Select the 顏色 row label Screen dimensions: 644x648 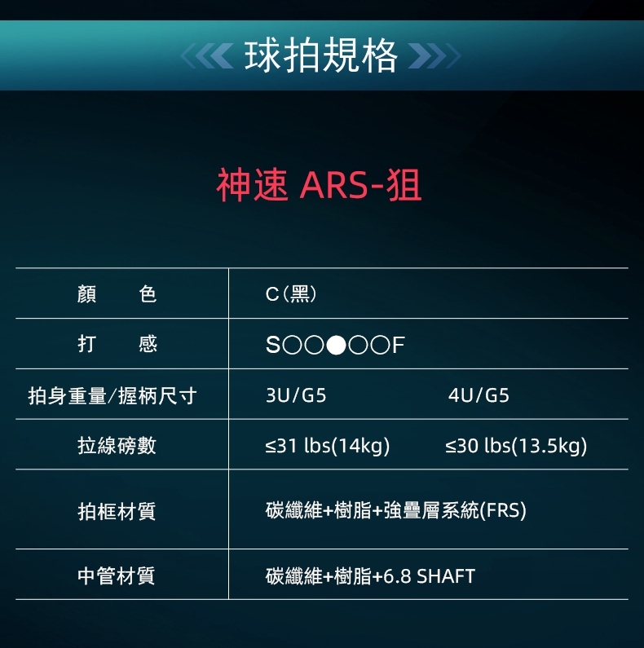tap(116, 294)
